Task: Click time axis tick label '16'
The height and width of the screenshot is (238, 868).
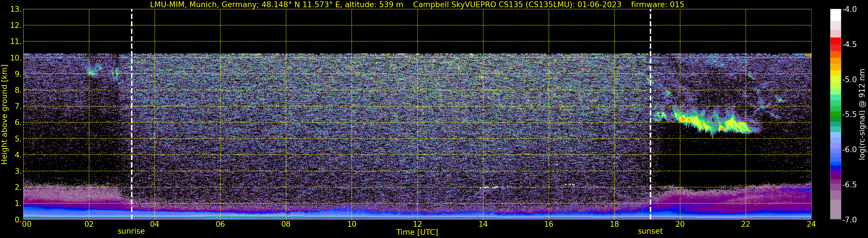Action: (549, 224)
